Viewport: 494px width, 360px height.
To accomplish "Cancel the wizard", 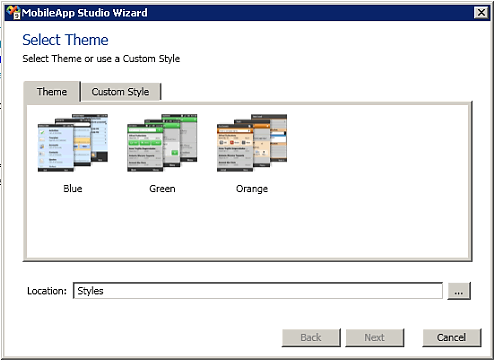I will tap(452, 338).
